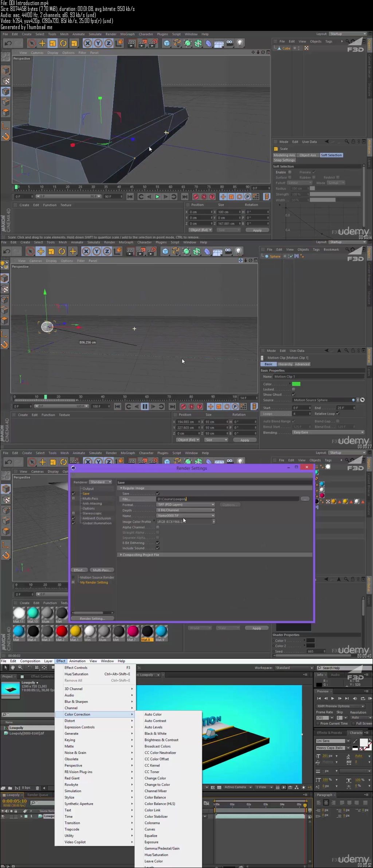The image size is (373, 868).
Task: Click the Multi-Pass... button
Action: [102, 570]
